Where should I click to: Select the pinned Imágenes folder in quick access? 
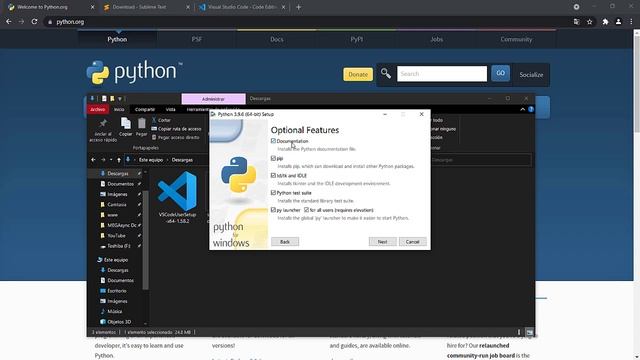click(x=117, y=194)
